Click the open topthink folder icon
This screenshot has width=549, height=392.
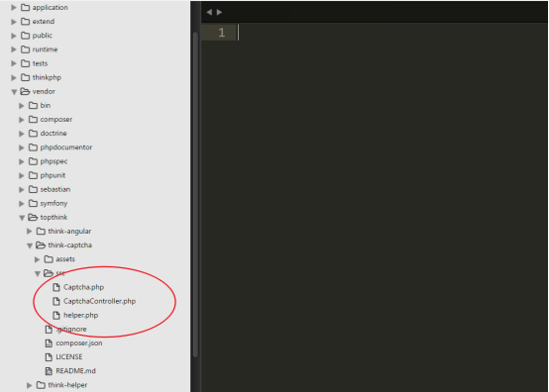point(33,217)
